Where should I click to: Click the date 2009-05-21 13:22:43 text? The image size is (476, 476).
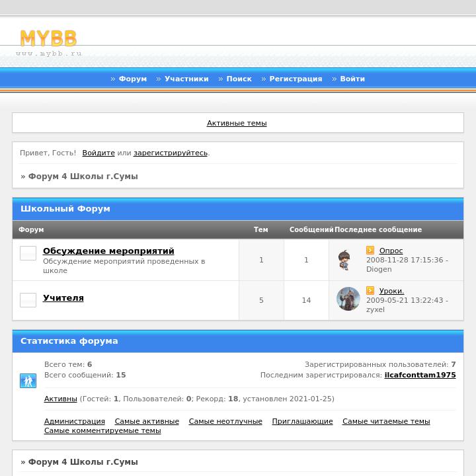tap(405, 301)
